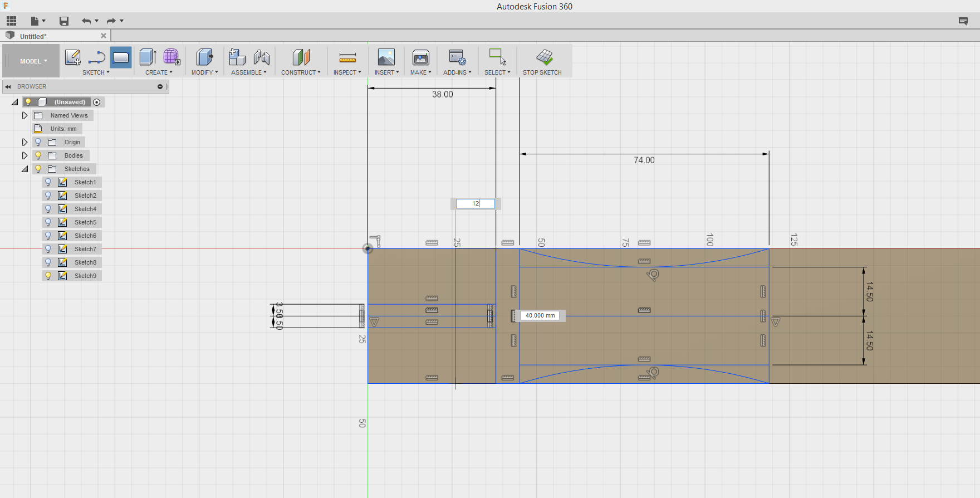
Task: Open the CREATE dropdown menu
Action: pyautogui.click(x=159, y=72)
